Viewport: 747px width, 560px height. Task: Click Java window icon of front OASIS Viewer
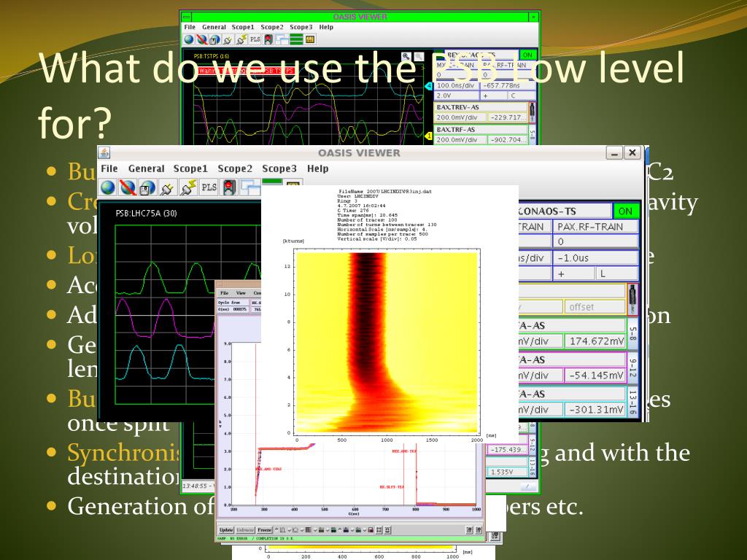(x=104, y=153)
